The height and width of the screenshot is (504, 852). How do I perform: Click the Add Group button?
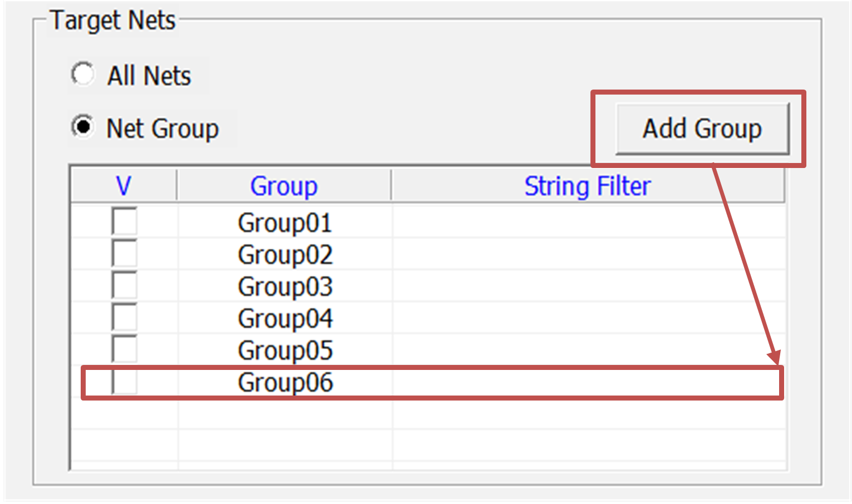[702, 129]
